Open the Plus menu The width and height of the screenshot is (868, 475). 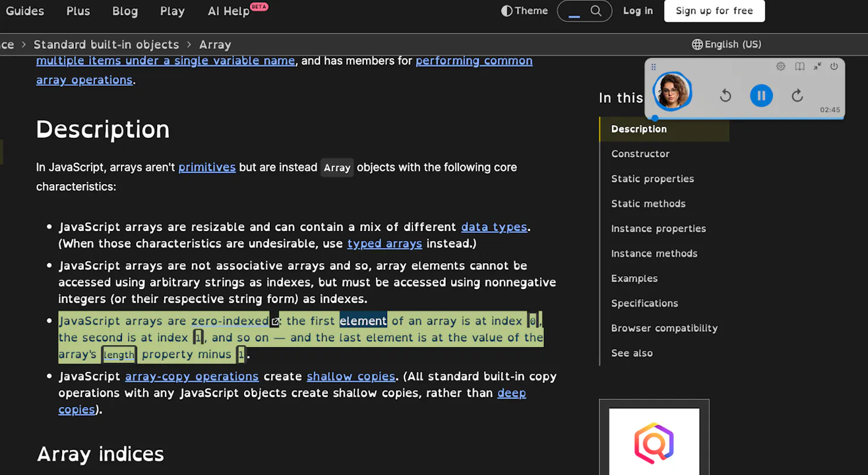coord(78,11)
